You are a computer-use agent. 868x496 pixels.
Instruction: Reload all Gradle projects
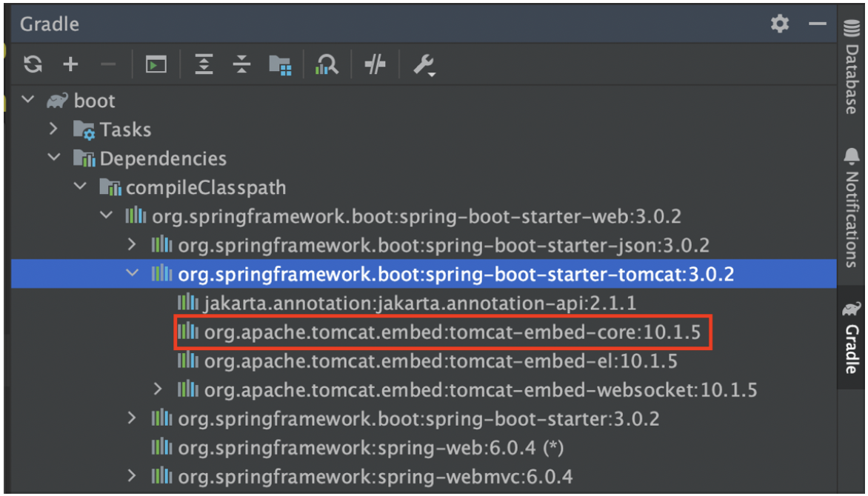coord(33,64)
